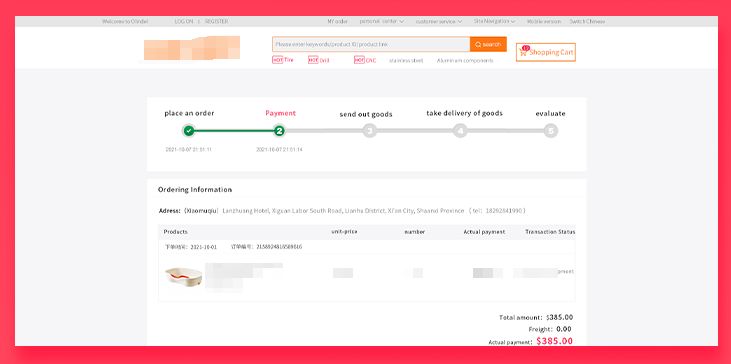Click the place an order label
The image size is (731, 364).
click(x=189, y=113)
